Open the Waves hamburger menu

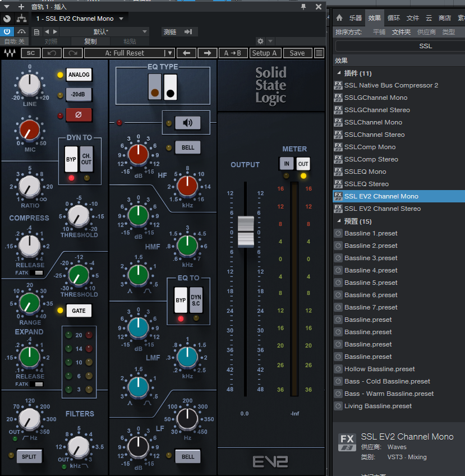(319, 53)
